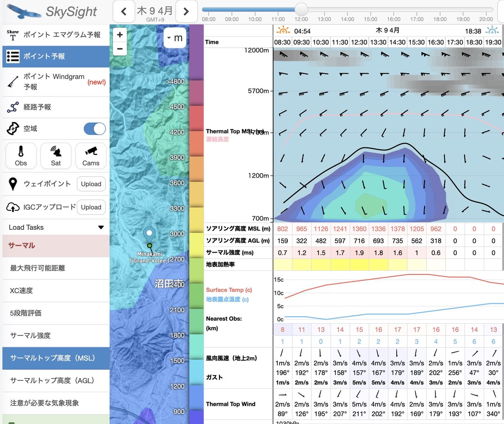Screen dimensions: 504x424
Task: Select 注意が必要な気象現象 layer
Action: pos(56,403)
